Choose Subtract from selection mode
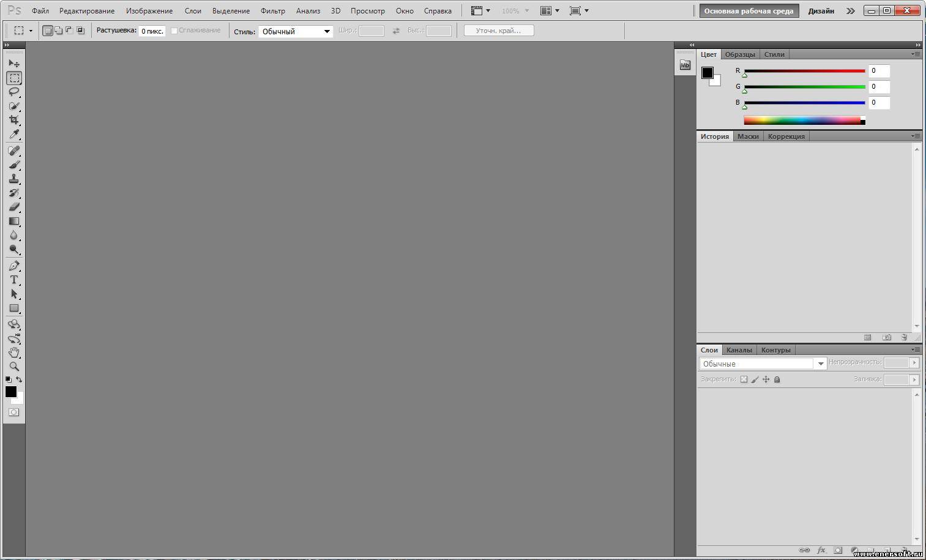This screenshot has width=926, height=560. tap(69, 31)
